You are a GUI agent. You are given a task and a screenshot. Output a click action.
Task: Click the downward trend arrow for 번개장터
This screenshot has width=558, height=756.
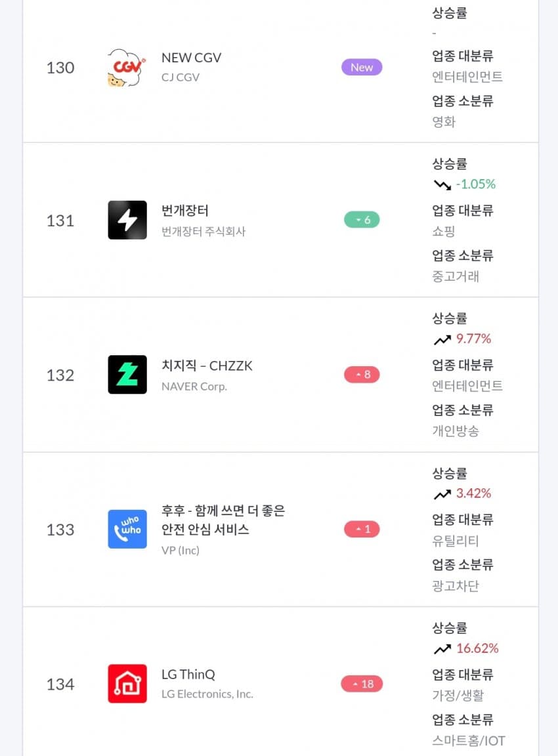[x=442, y=184]
